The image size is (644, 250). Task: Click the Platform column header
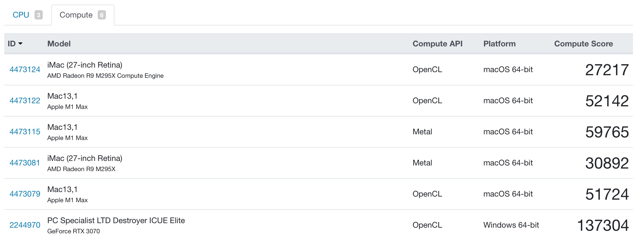(499, 44)
